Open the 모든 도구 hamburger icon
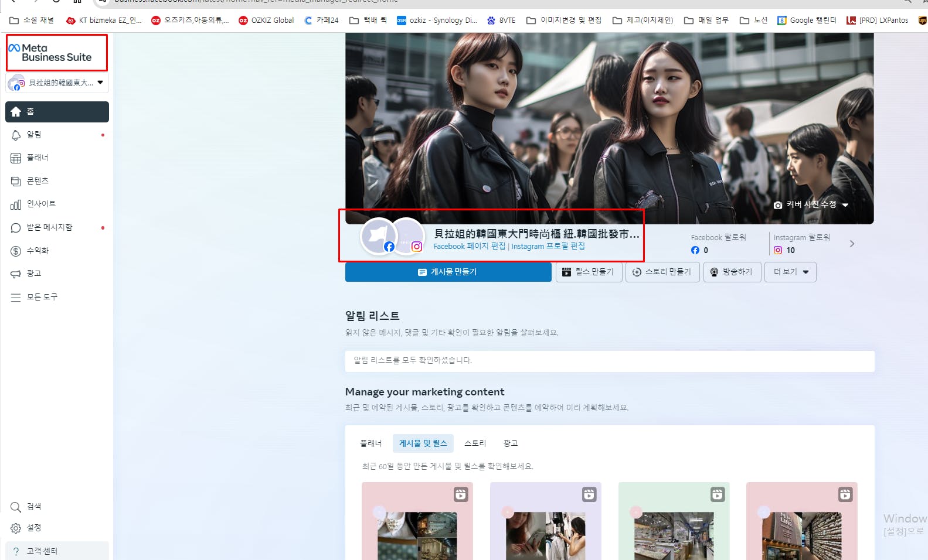Screen dimensions: 928x560 point(16,297)
